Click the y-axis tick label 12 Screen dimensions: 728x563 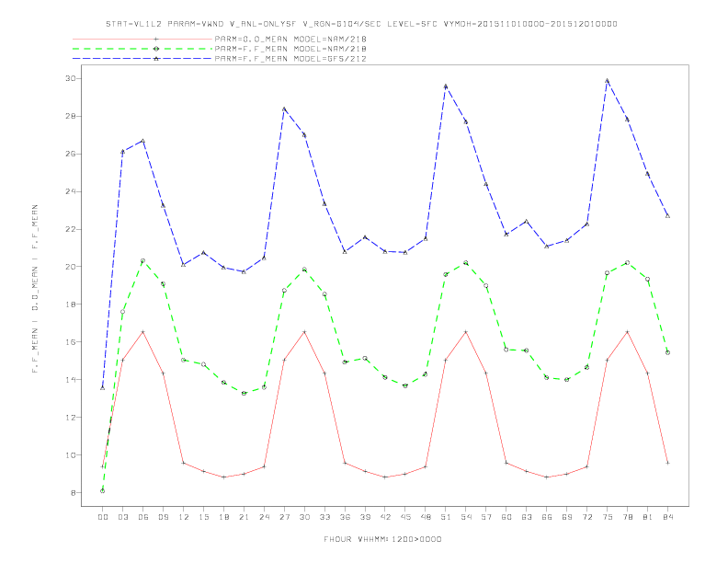(70, 417)
